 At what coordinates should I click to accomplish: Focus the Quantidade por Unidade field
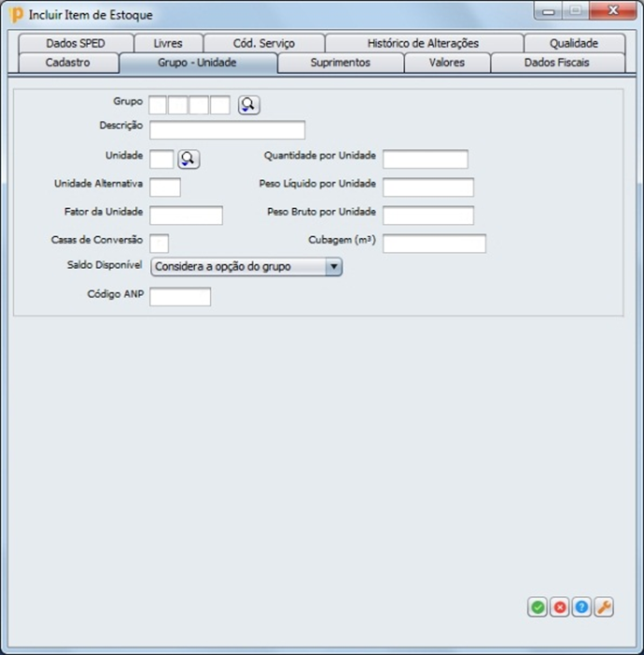(425, 159)
